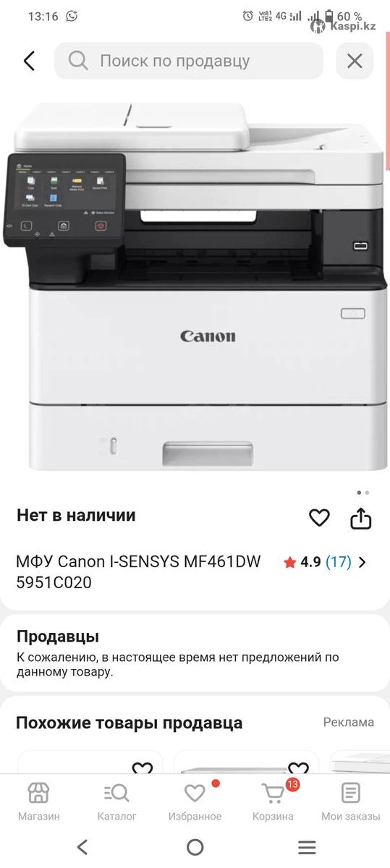390x868 pixels.
Task: Open the 17 reviews link
Action: pos(339,562)
